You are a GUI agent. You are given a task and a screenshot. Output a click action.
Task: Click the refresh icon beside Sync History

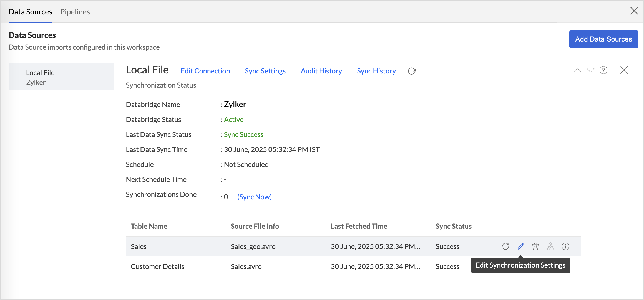(412, 71)
